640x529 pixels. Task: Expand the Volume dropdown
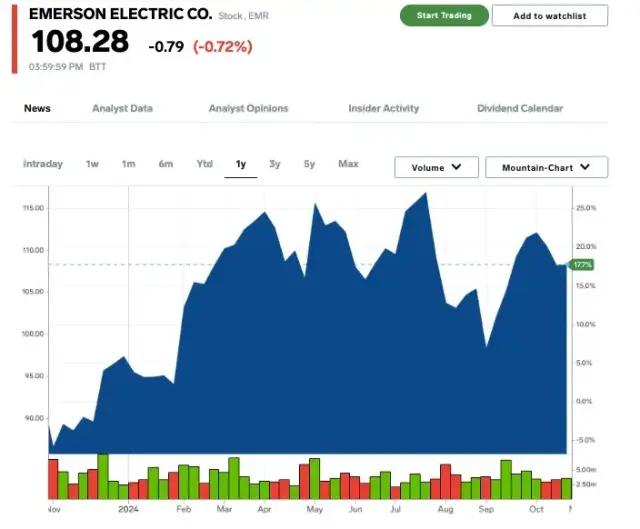pos(436,168)
